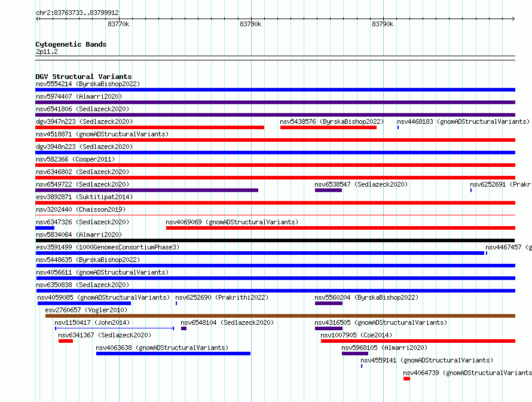The image size is (532, 402).
Task: Click nsv3202440 (Chaisson2019) label
Action: pyautogui.click(x=81, y=209)
